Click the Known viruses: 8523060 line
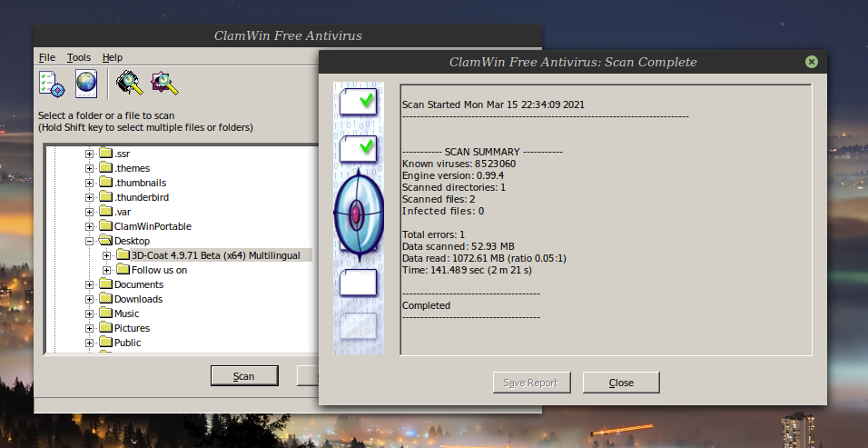Viewport: 868px width, 448px height. pos(459,164)
